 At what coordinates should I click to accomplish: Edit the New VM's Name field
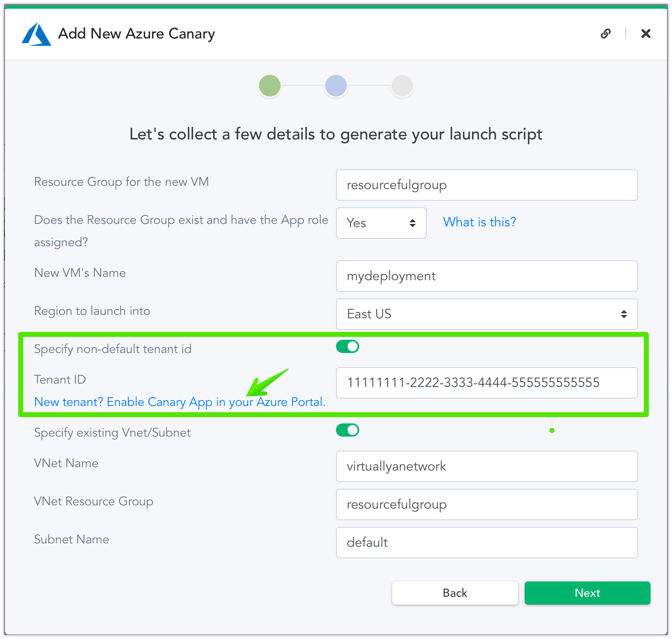pyautogui.click(x=487, y=276)
